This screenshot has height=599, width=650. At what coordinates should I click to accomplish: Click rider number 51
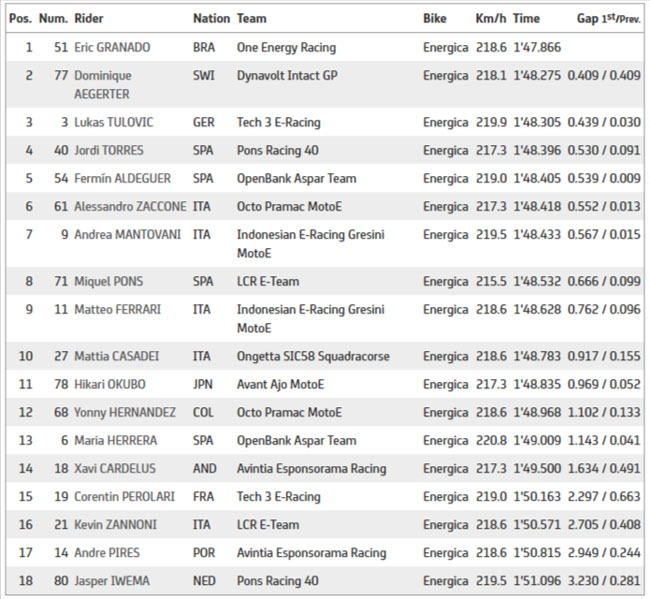[61, 47]
